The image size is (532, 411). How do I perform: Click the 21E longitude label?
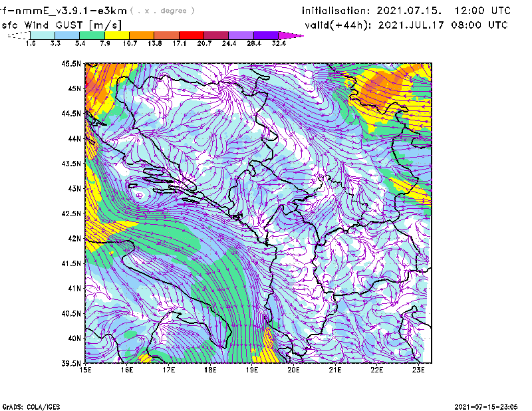coord(335,370)
